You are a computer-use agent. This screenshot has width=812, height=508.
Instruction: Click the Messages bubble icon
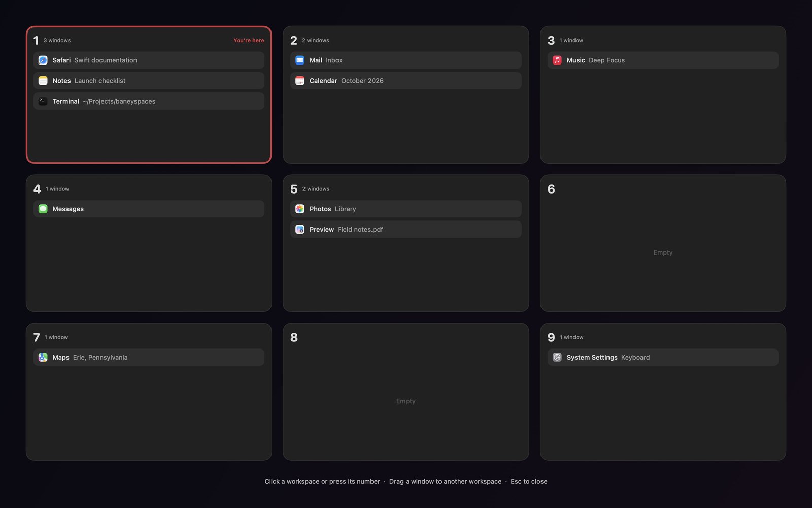pos(43,209)
